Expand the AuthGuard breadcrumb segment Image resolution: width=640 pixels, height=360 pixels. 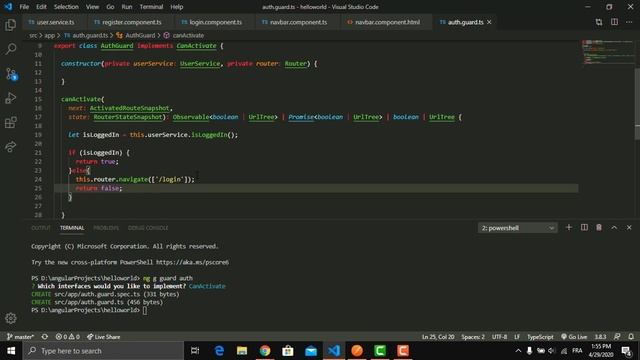136,36
